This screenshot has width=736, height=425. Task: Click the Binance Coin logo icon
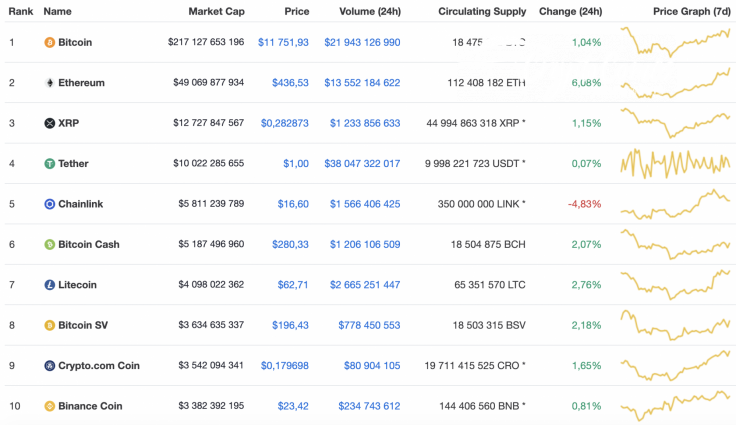(x=49, y=406)
